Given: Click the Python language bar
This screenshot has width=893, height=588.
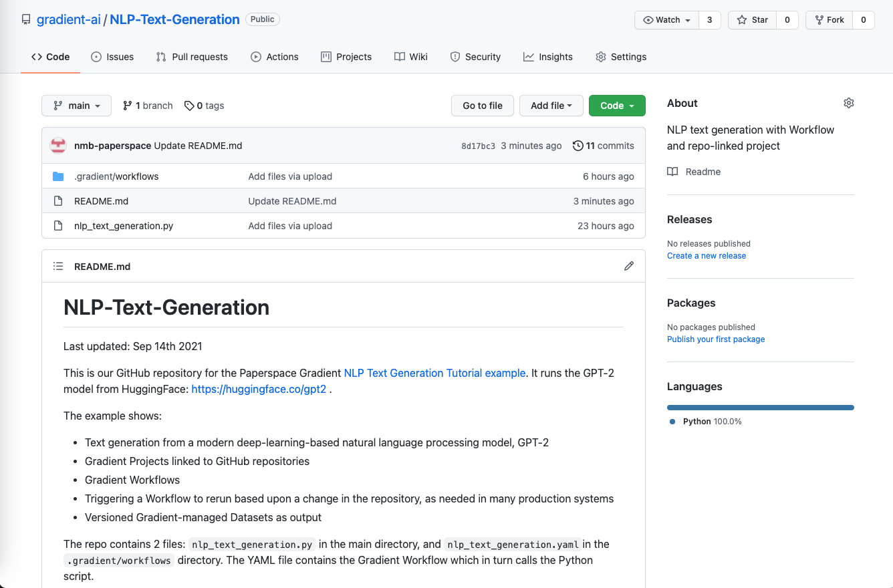Looking at the screenshot, I should [x=761, y=407].
